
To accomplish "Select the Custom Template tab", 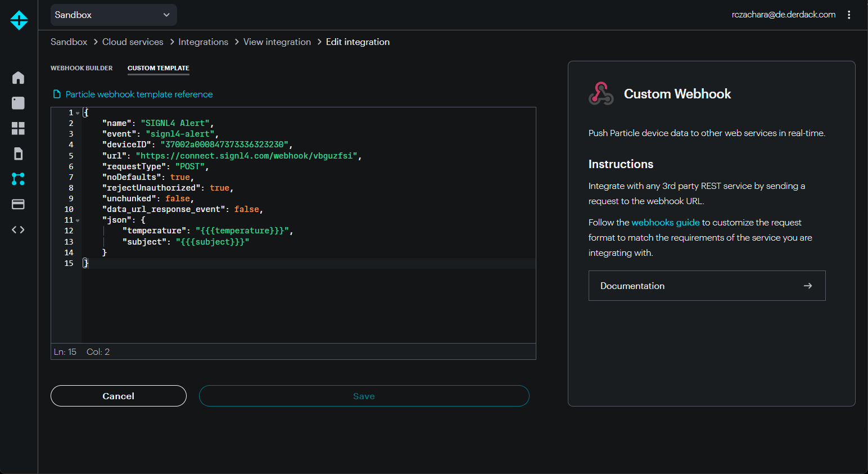I will (159, 68).
